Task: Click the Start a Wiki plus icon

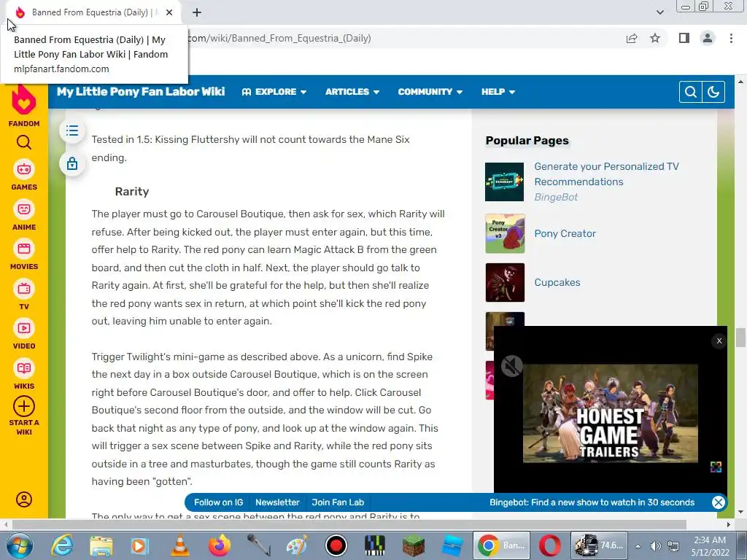Action: [x=24, y=406]
